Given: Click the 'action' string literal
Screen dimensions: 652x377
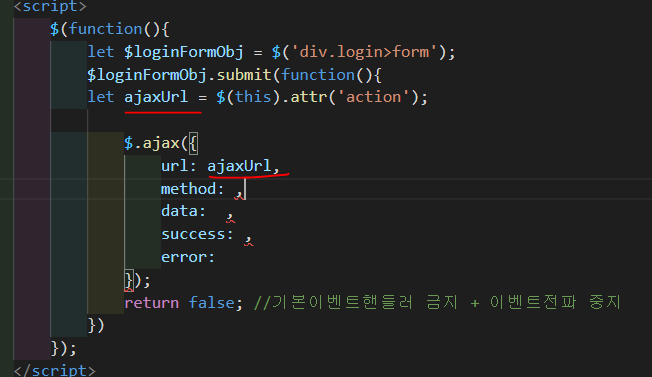Looking at the screenshot, I should click(373, 97).
